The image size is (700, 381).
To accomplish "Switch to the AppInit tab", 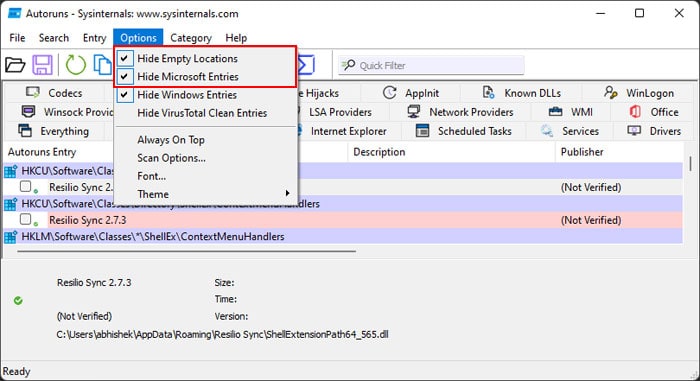I will (411, 92).
